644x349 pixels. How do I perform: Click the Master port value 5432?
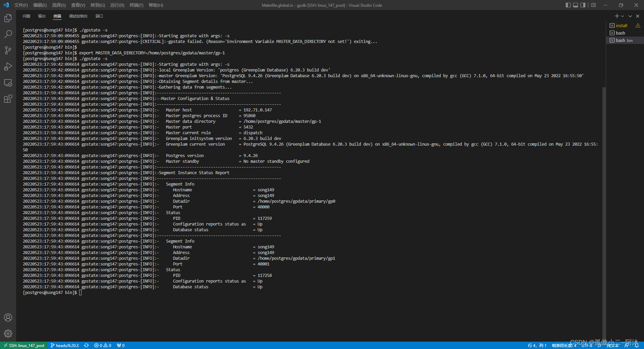(248, 127)
